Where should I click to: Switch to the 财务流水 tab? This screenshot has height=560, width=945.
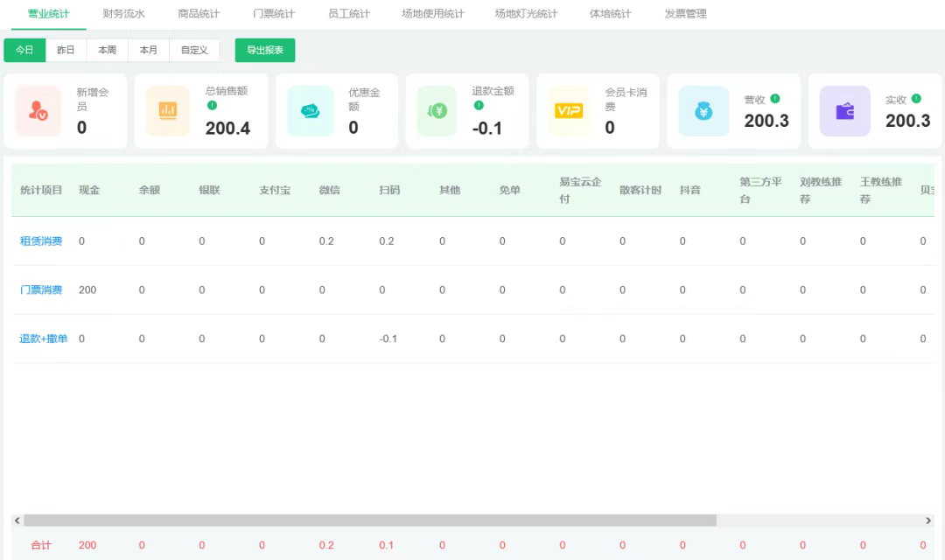(123, 14)
